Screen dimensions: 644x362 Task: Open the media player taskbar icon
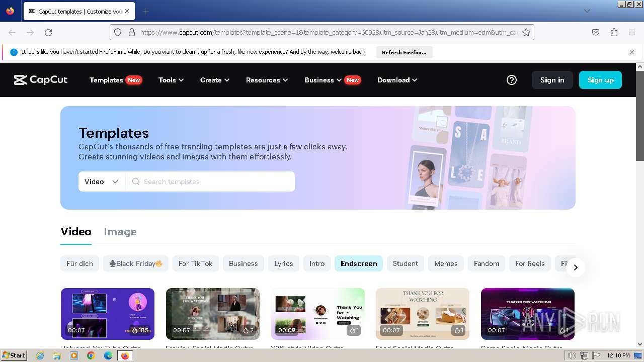click(x=74, y=355)
